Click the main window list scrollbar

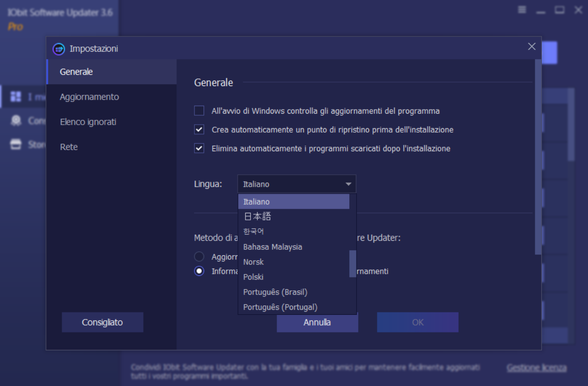[571, 125]
